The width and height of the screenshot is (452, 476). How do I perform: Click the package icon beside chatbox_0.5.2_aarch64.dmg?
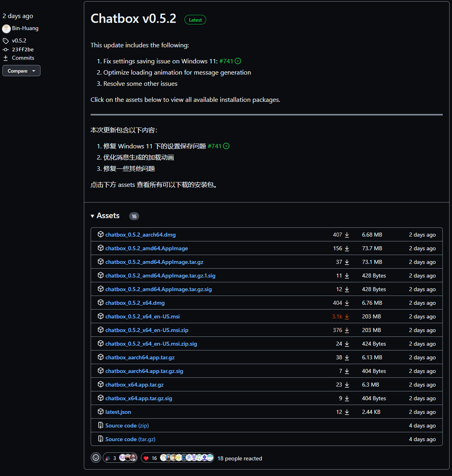[x=100, y=234]
